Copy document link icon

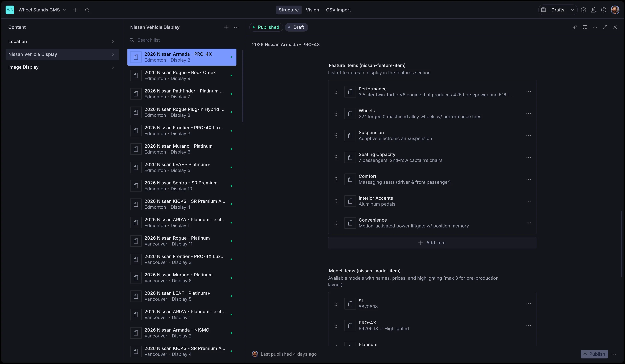pos(574,27)
